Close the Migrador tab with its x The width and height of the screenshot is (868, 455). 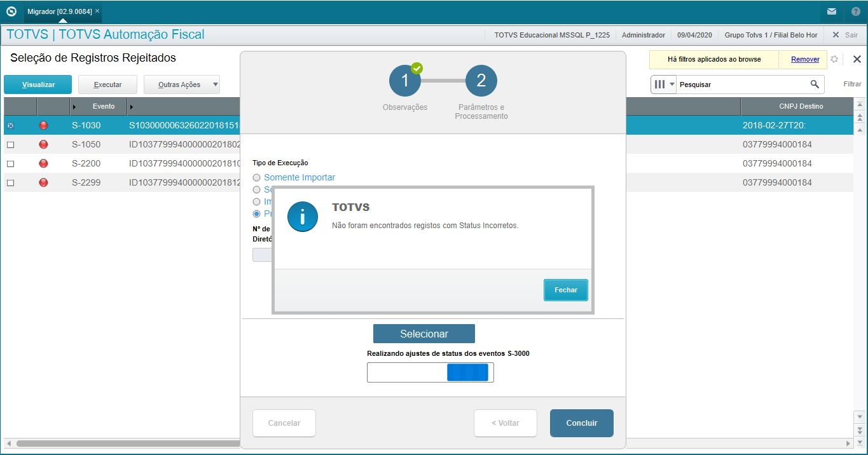click(97, 11)
